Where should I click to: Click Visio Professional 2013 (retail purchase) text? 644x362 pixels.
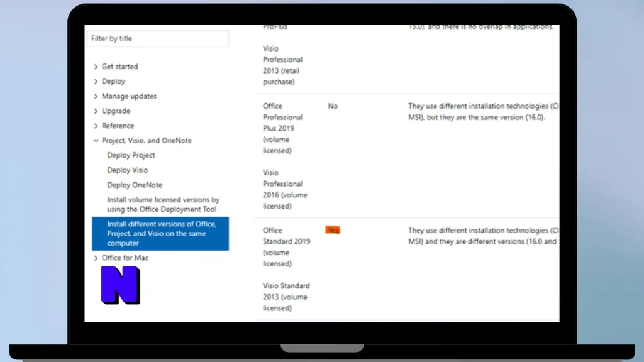point(282,65)
